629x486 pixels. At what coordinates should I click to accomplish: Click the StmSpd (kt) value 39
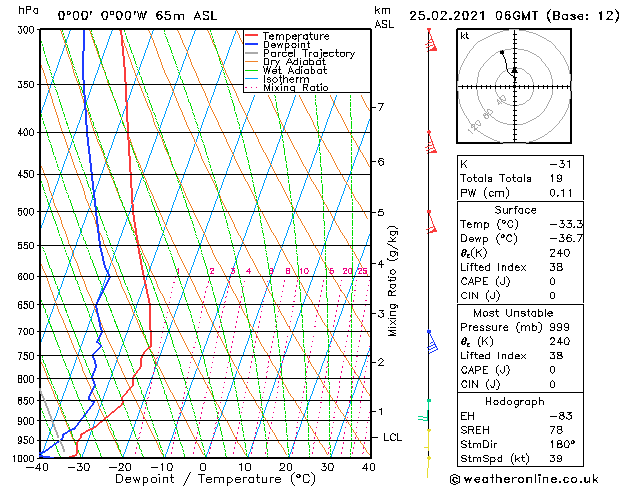(556, 459)
